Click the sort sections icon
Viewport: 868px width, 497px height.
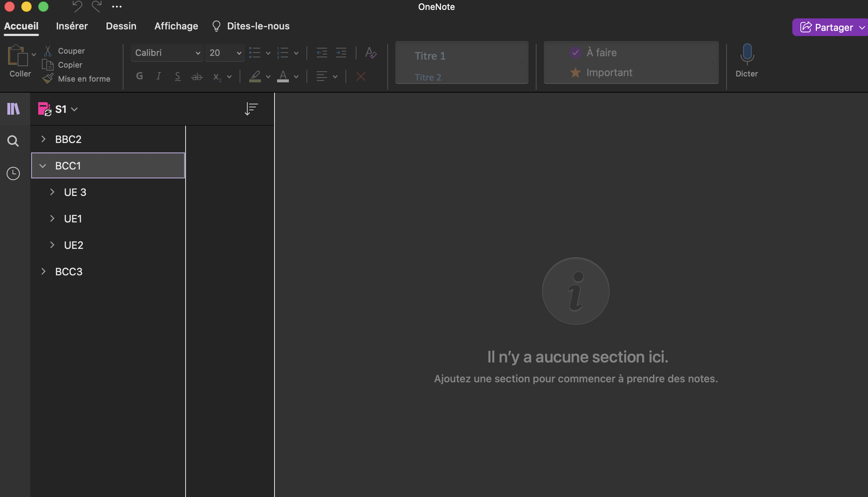(x=251, y=109)
